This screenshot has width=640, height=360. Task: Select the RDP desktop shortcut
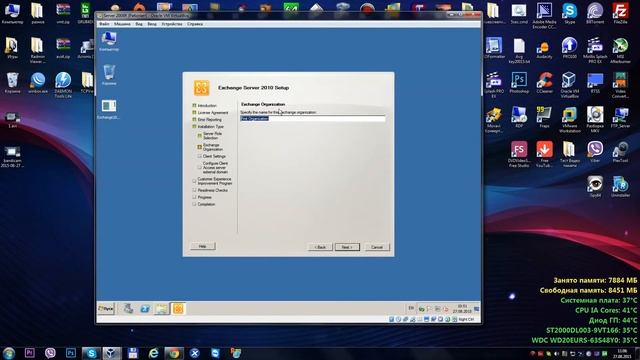519,118
